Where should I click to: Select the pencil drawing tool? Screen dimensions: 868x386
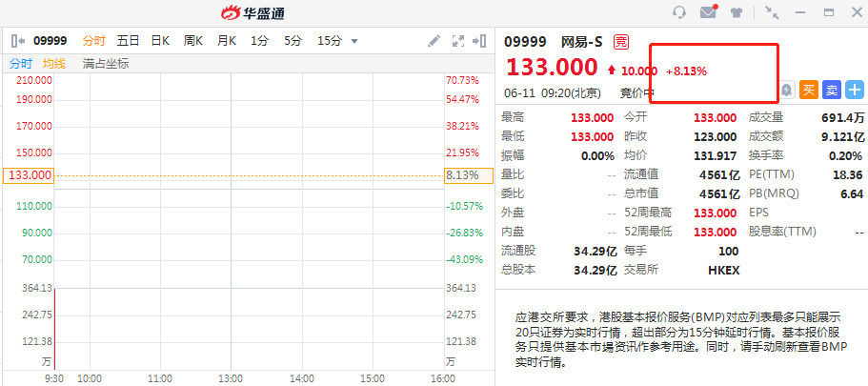tap(434, 40)
